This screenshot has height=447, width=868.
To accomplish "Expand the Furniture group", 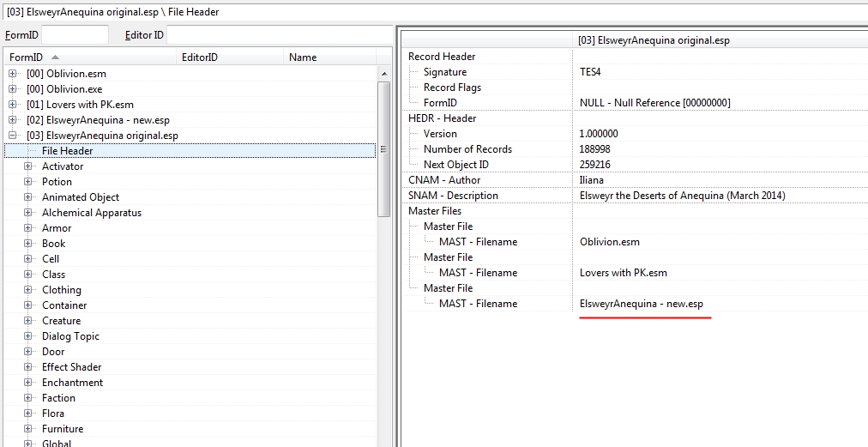I will tap(28, 429).
